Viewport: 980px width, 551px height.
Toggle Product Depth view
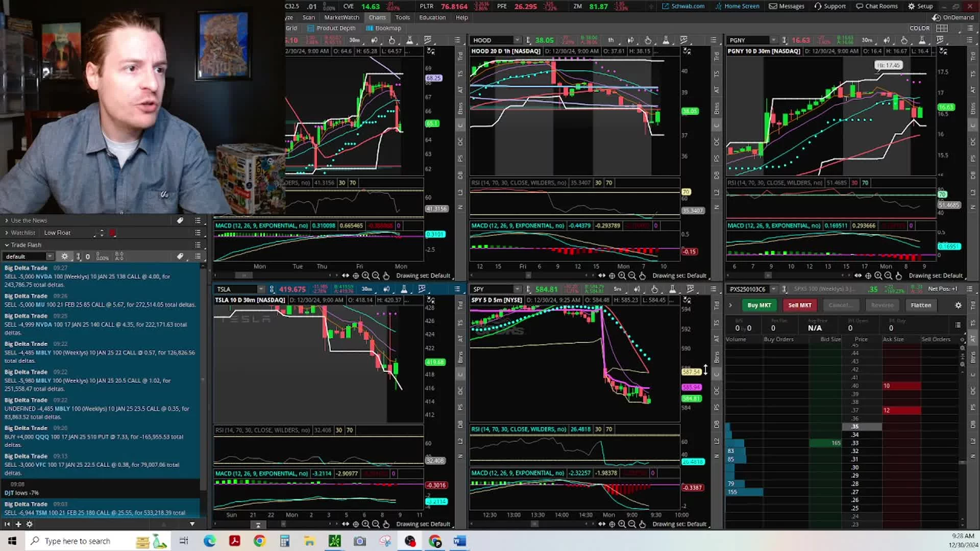click(331, 28)
